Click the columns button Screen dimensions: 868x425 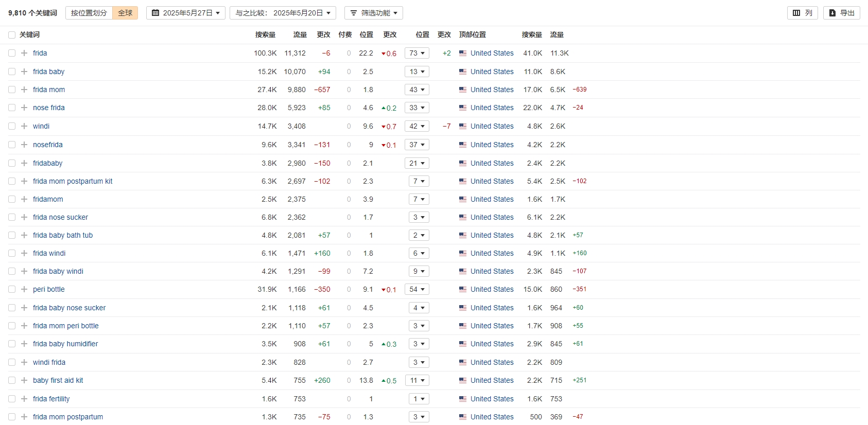tap(803, 13)
